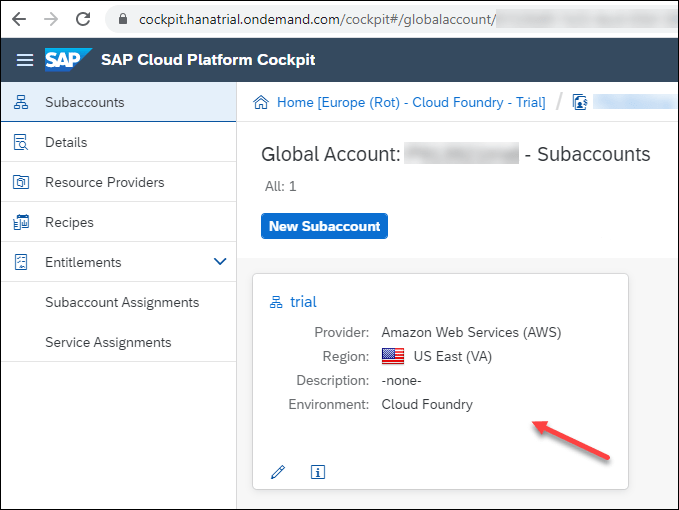Click the browser forward arrow
Viewport: 679px width, 510px height.
point(51,19)
